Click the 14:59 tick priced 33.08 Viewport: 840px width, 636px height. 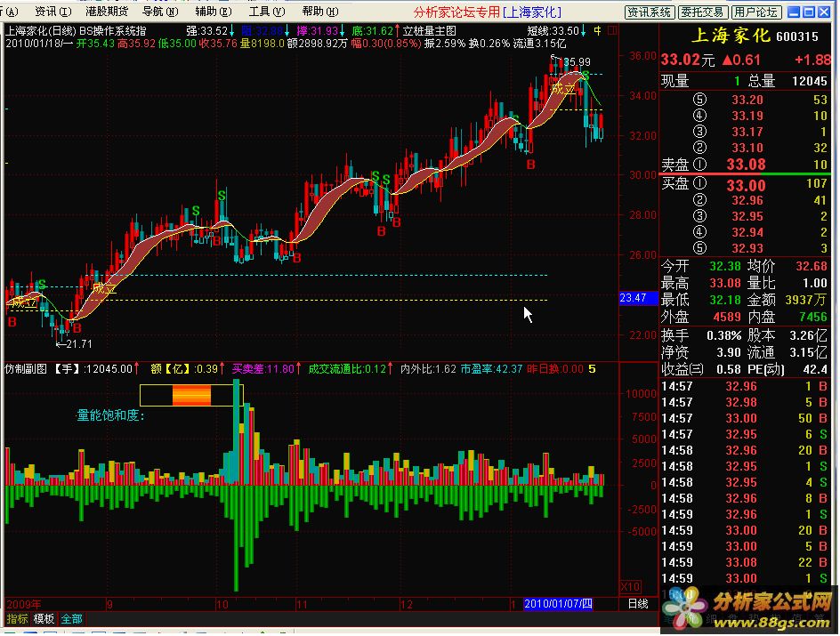745,563
